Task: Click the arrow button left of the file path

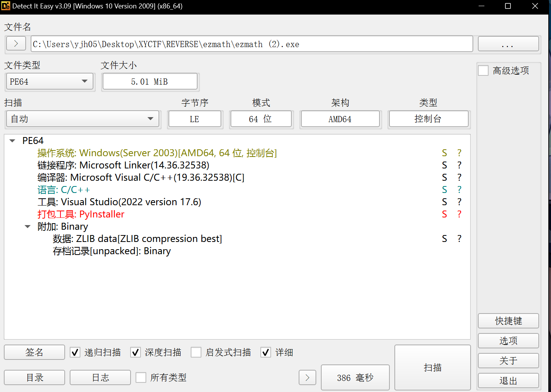Action: (16, 43)
